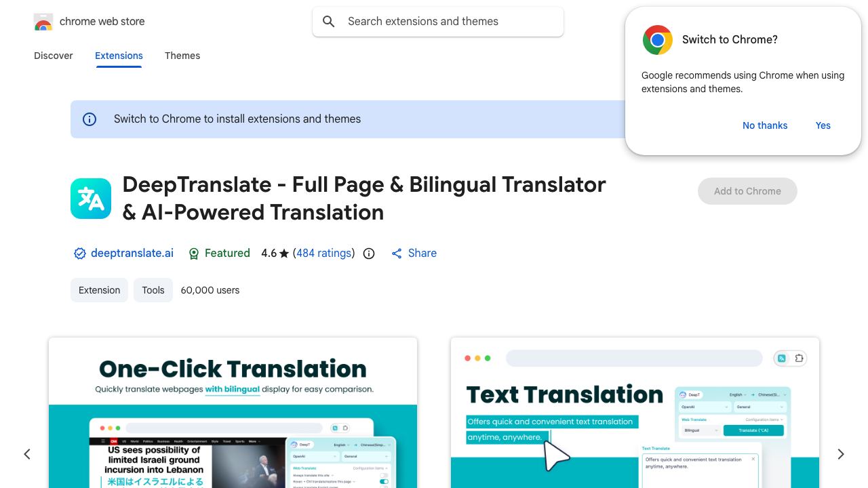Show previous screenshot with left arrow
Image resolution: width=868 pixels, height=488 pixels.
pos(27,454)
